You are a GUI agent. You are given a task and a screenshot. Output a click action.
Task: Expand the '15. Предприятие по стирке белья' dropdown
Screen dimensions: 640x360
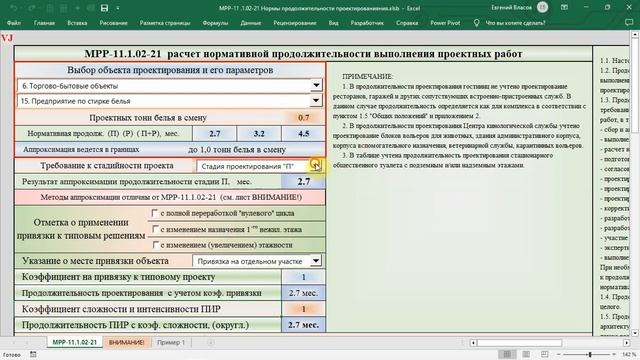[x=316, y=100]
